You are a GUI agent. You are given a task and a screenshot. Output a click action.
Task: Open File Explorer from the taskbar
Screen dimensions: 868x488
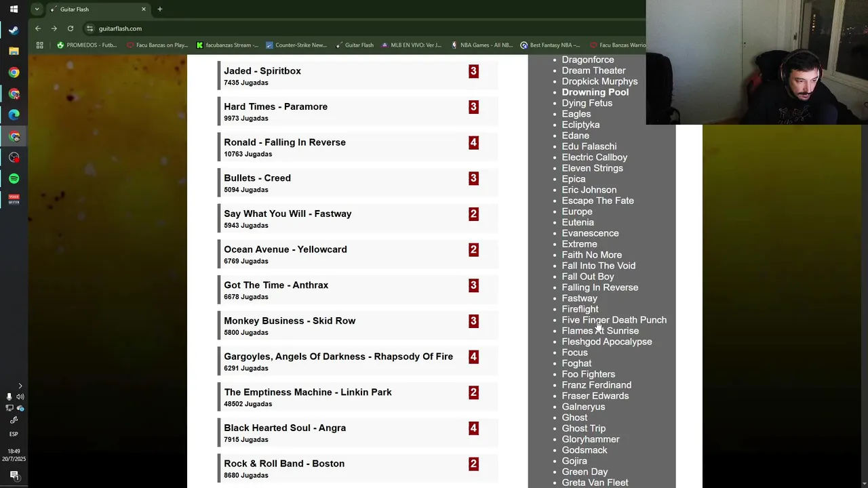[14, 51]
